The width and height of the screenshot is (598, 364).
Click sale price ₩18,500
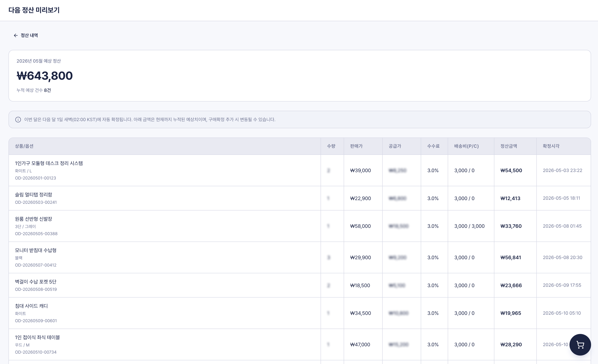pos(360,285)
